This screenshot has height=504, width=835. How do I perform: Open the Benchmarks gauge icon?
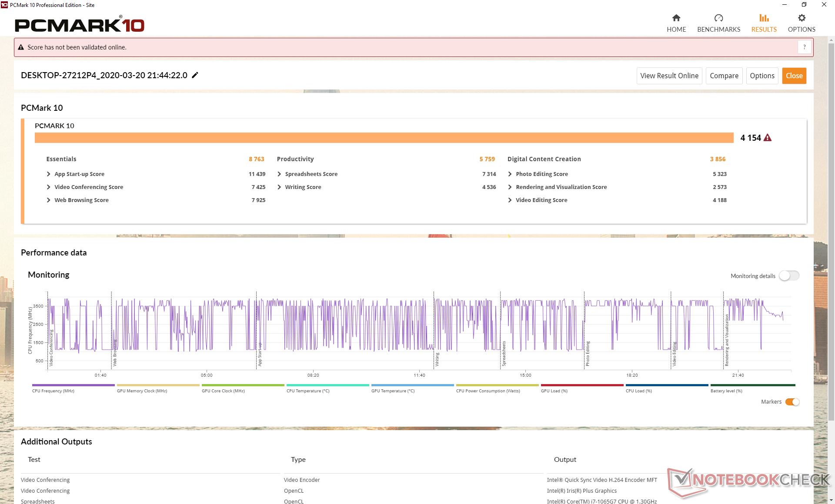718,18
